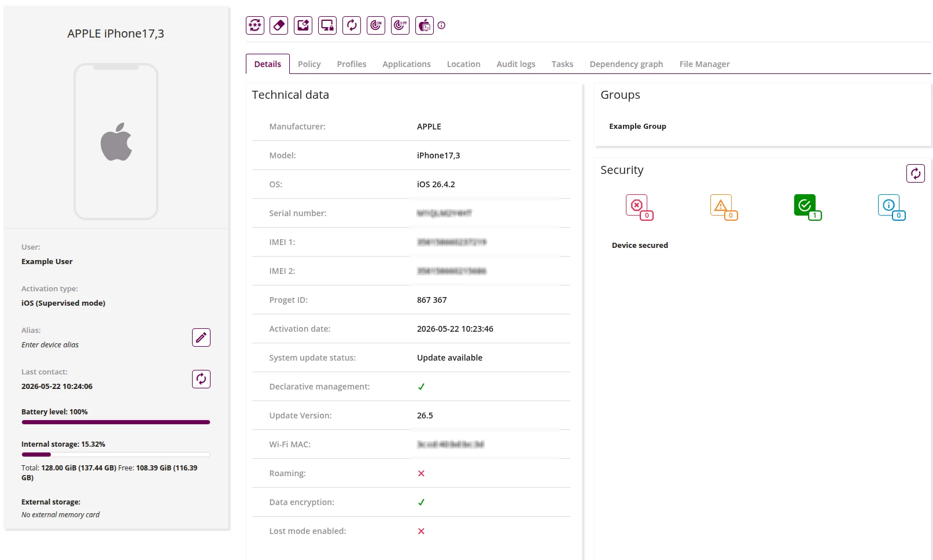Screen dimensions: 933x560
Task: Click the Lost mode enabled red cross
Action: [421, 531]
